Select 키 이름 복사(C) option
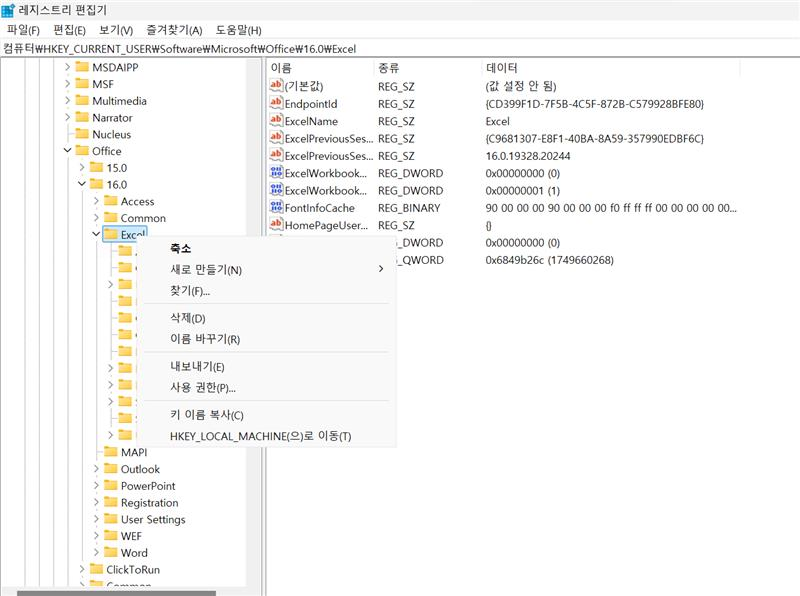The height and width of the screenshot is (596, 800). 266,415
